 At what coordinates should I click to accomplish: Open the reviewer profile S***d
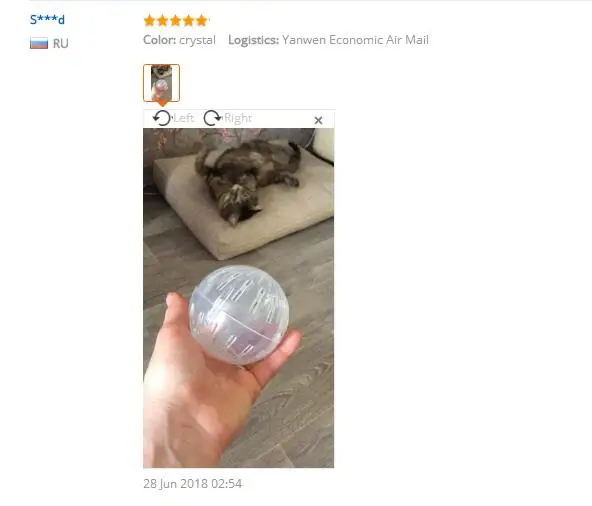(47, 19)
